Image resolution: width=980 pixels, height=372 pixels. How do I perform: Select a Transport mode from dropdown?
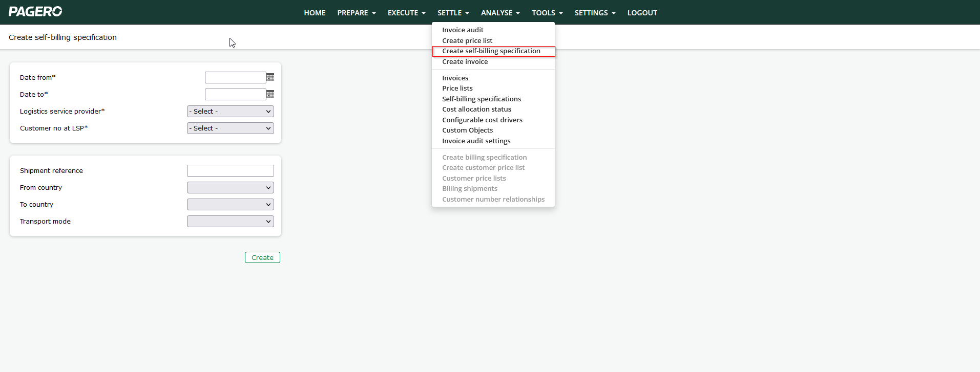tap(230, 222)
